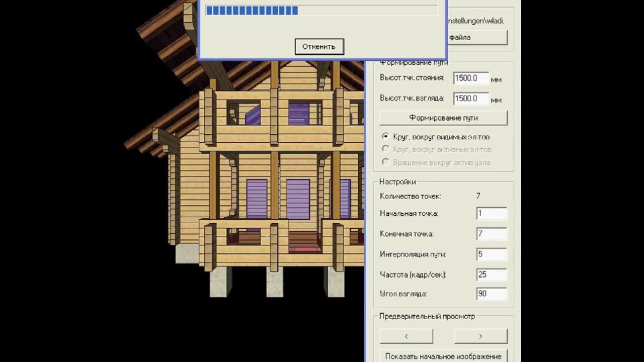This screenshot has height=362, width=644.
Task: Click the Количество точек value 7
Action: pyautogui.click(x=478, y=196)
